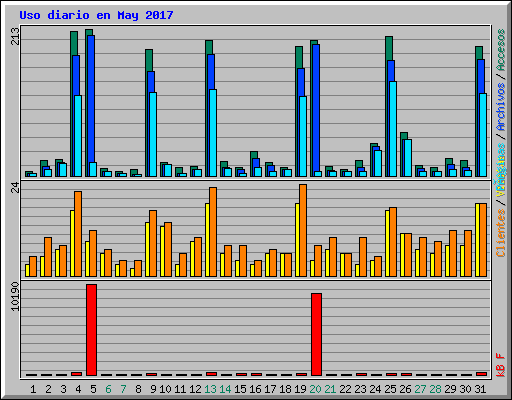Click the yellow bar for day 13
Image resolution: width=512 pixels, height=400 pixels.
(207, 240)
